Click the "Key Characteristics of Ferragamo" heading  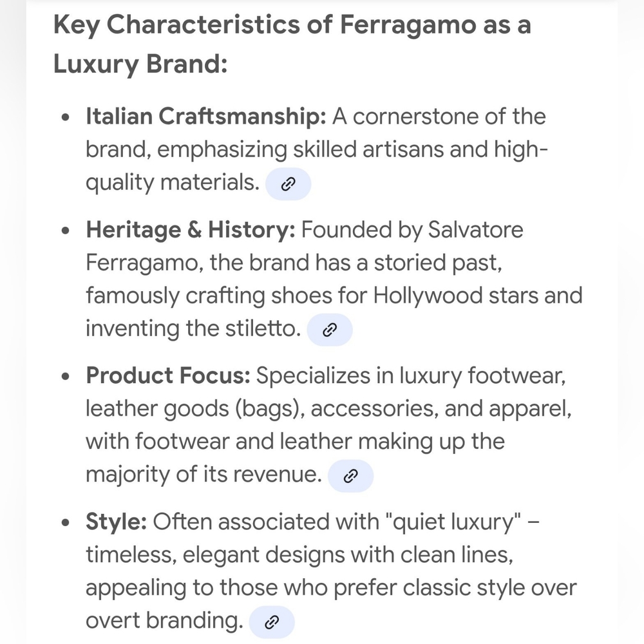292,44
